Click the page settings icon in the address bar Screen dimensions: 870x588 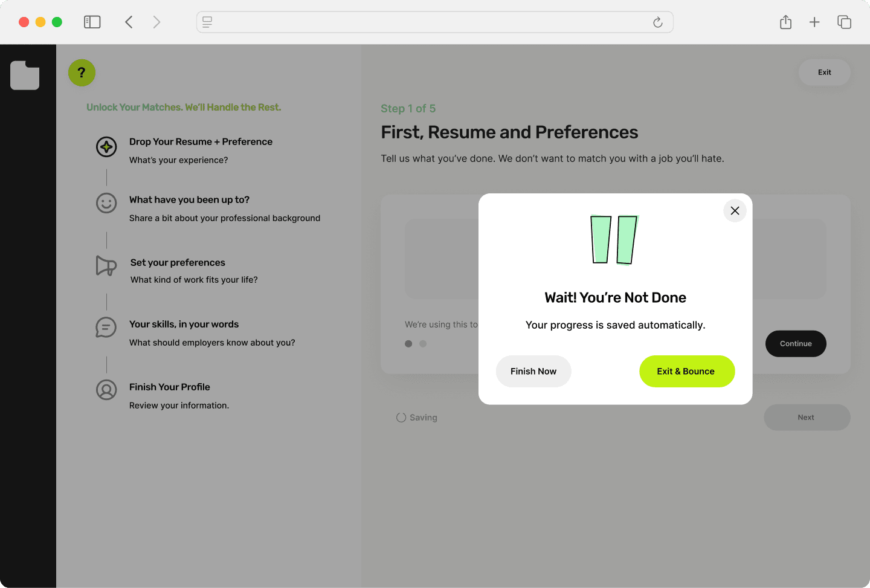[x=207, y=22]
